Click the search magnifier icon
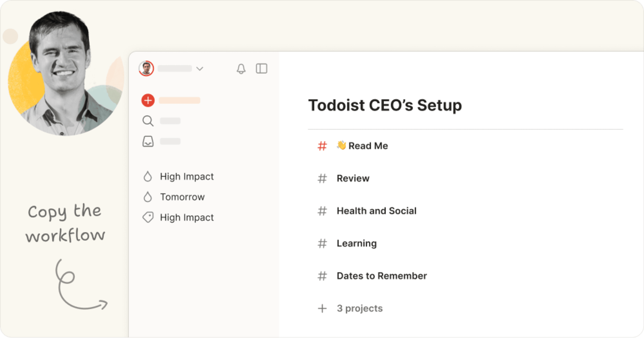Viewport: 644px width, 338px height. coord(148,121)
